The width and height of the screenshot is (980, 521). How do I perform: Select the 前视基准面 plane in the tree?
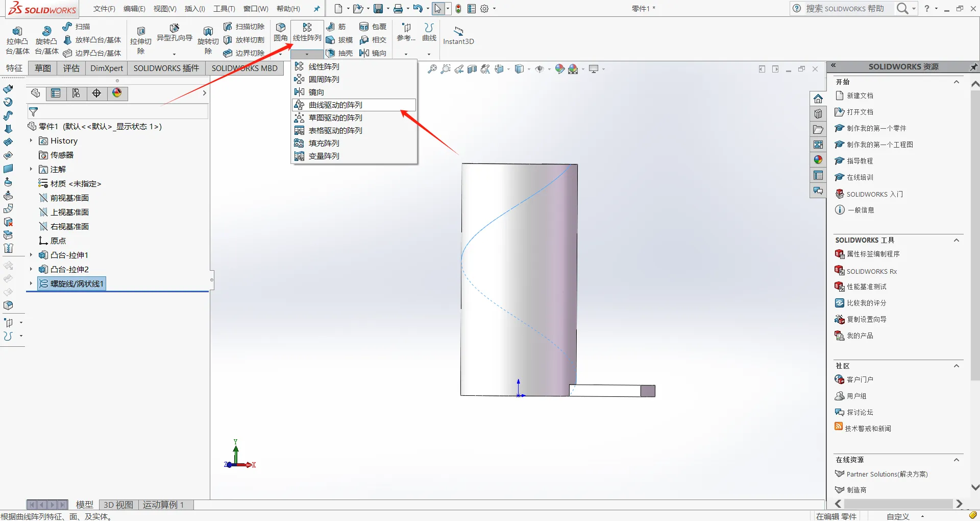(x=69, y=198)
